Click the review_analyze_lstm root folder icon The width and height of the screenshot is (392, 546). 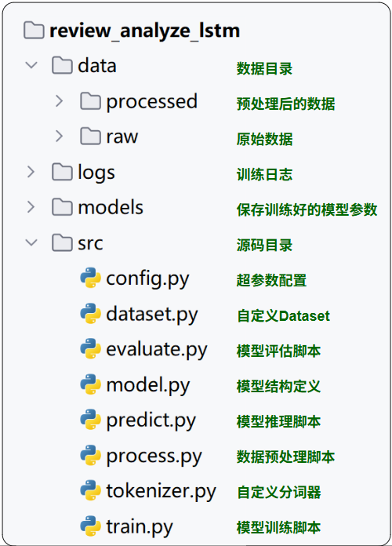point(34,30)
